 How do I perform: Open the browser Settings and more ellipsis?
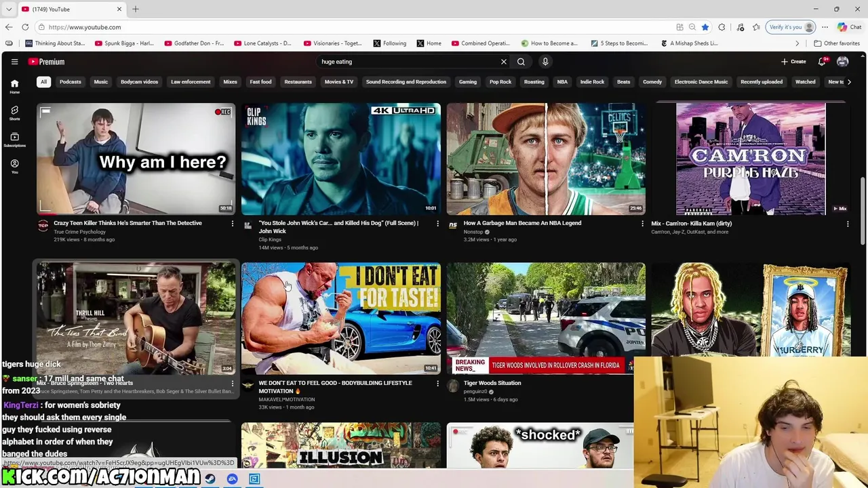pos(825,27)
